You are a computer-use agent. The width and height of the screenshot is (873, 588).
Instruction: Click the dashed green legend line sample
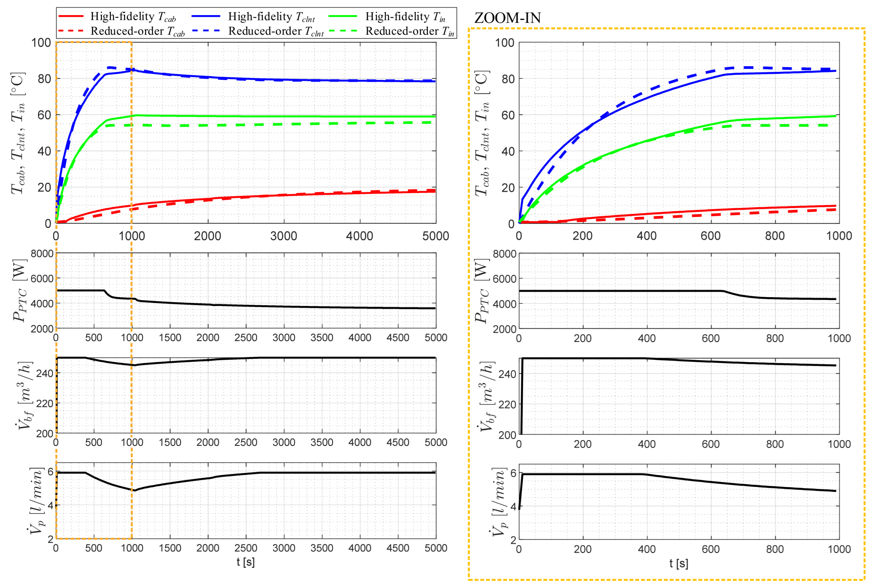click(343, 31)
